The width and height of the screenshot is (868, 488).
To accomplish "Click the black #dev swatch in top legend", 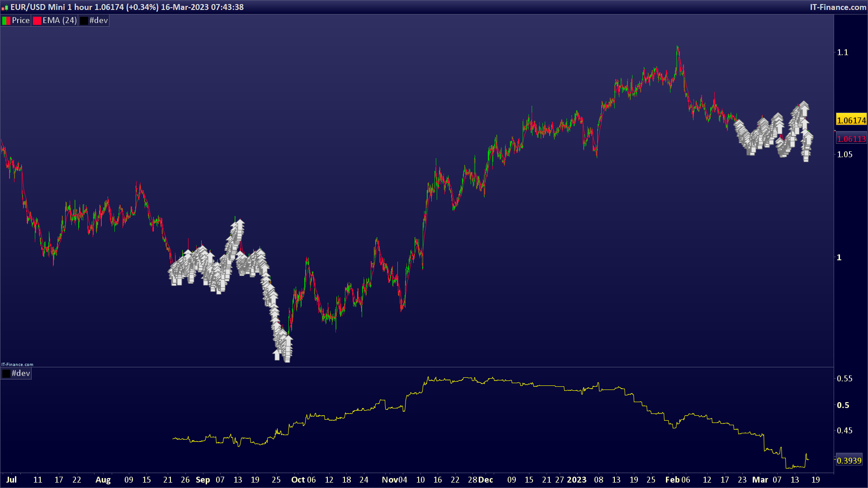I will pyautogui.click(x=84, y=21).
